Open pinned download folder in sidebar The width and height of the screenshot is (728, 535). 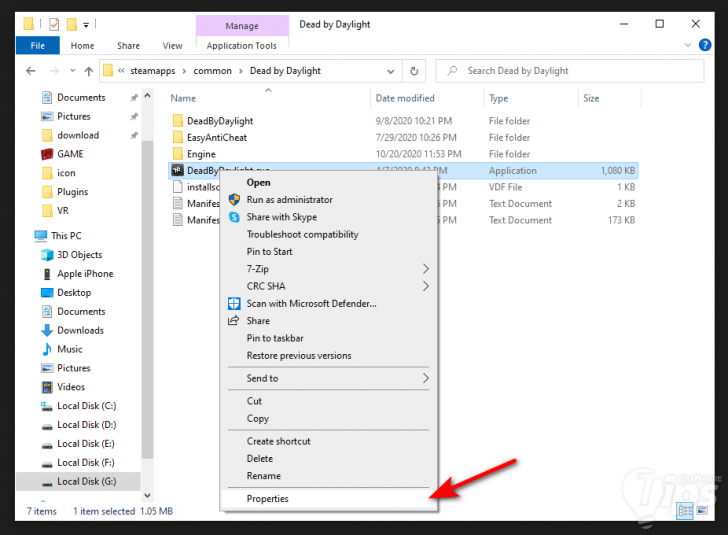pos(78,135)
